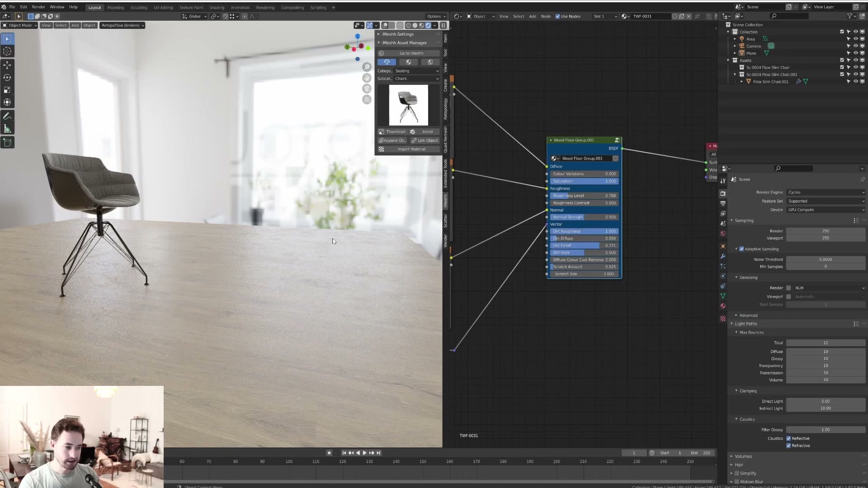Open the View Layer properties tab icon
Screen dimensions: 868x488
click(x=723, y=213)
